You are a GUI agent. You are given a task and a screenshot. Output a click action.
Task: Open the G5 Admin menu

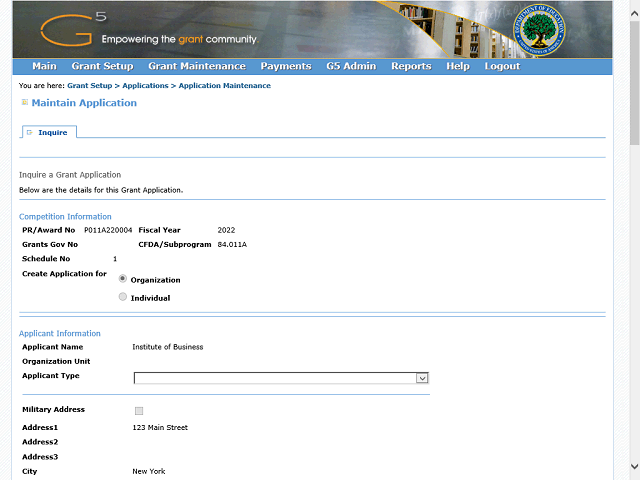(351, 67)
